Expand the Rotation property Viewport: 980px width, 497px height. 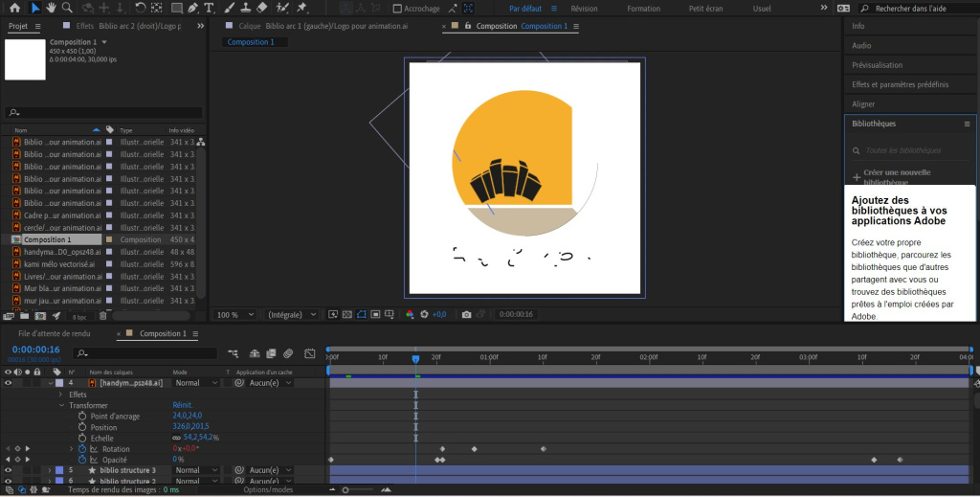[71, 449]
